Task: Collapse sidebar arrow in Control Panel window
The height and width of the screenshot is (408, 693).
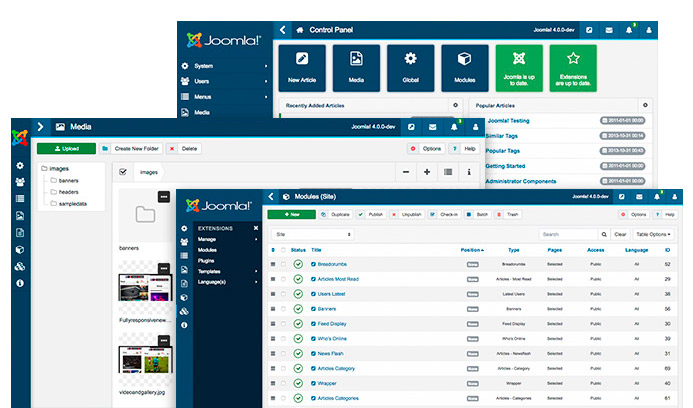Action: click(282, 30)
